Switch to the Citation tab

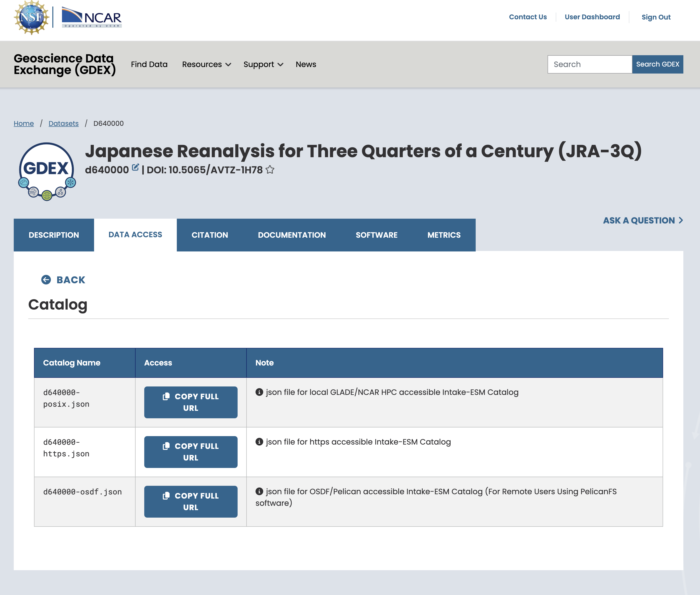210,235
